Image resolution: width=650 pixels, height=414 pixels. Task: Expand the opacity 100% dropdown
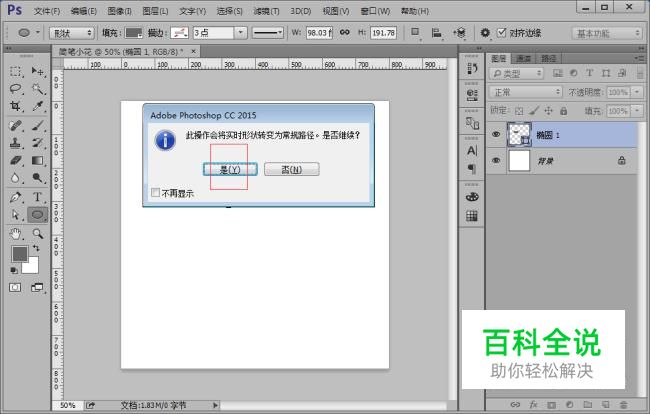(637, 92)
